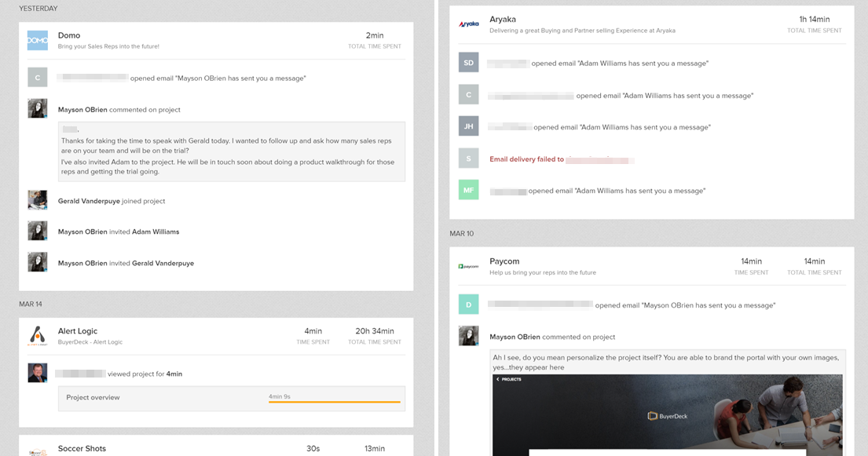868x456 pixels.
Task: Click JH row opened email entry
Action: (x=622, y=127)
